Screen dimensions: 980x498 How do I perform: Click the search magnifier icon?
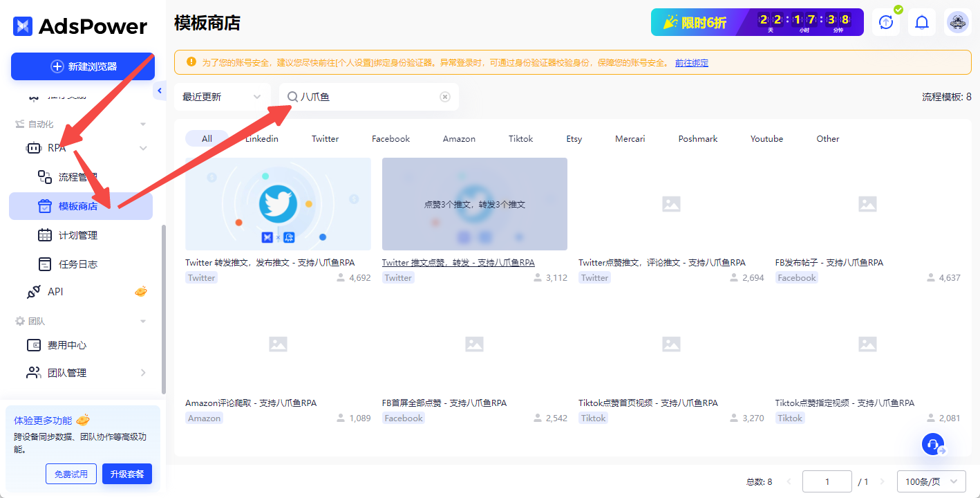(x=292, y=97)
